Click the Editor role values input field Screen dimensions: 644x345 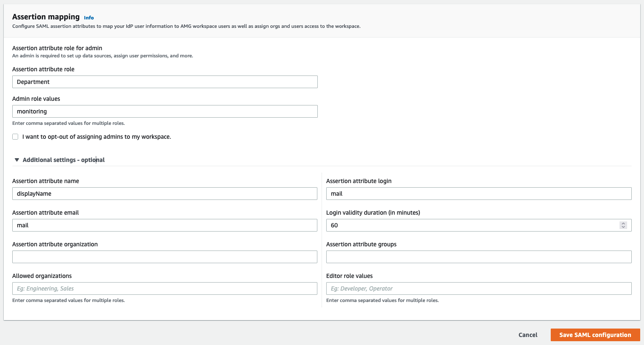(x=479, y=288)
